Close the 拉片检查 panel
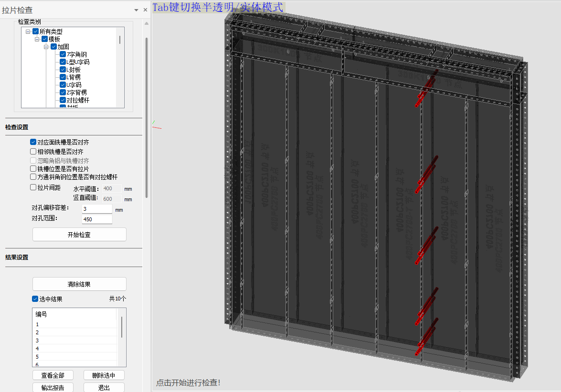Screen dimensions: 561x392 point(145,10)
